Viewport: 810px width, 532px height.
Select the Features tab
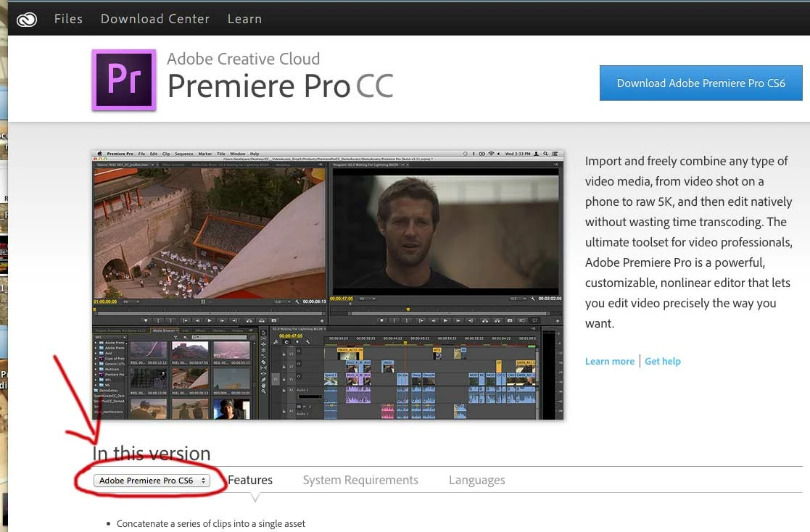[x=250, y=480]
